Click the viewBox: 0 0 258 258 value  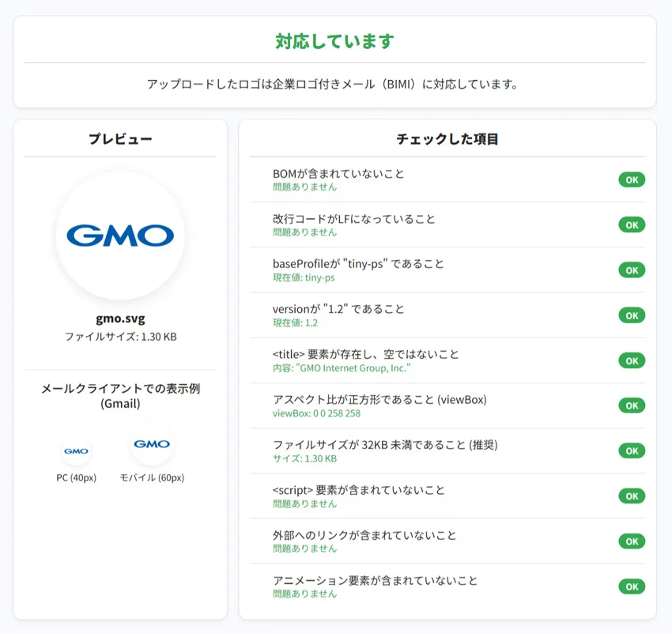coord(317,413)
